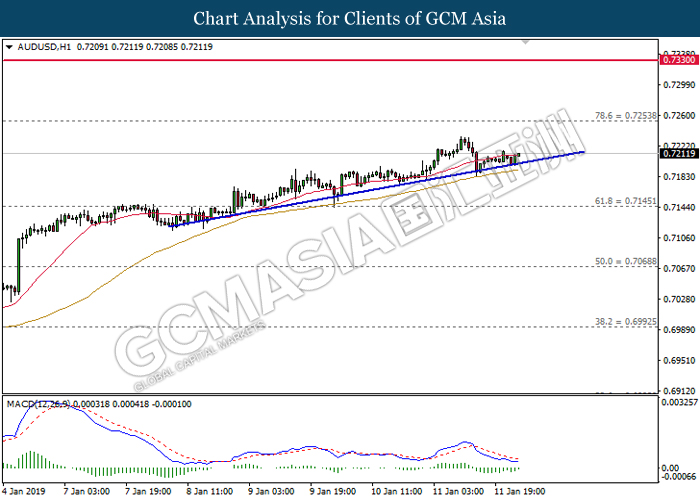This screenshot has height=500, width=700.
Task: Select the 38.2 = 0.69925 Fibonacci label
Action: (627, 322)
